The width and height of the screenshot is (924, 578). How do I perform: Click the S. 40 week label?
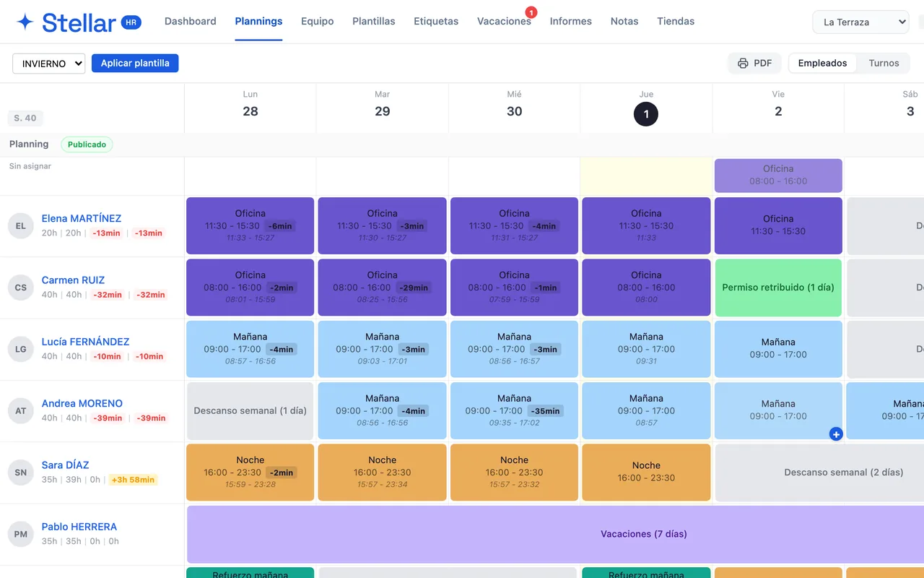coord(25,118)
